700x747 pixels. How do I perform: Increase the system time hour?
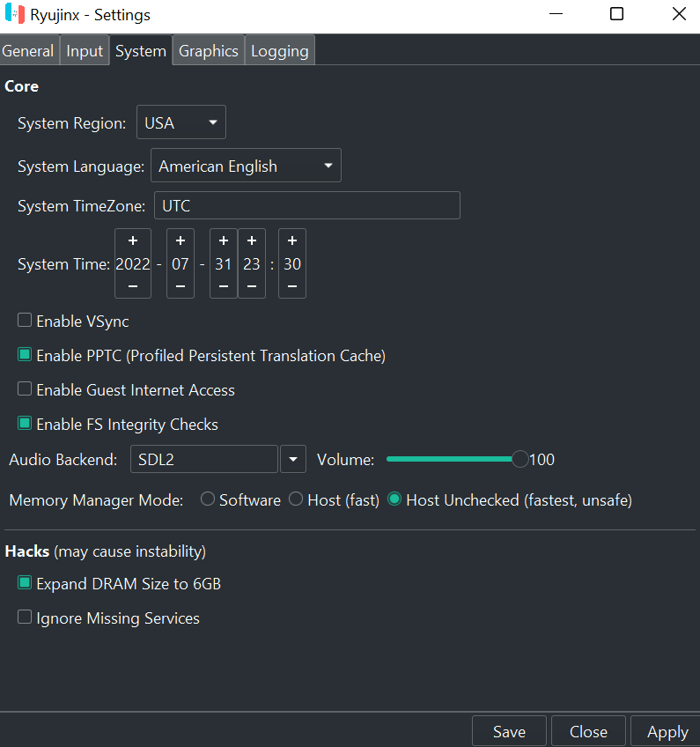point(252,240)
